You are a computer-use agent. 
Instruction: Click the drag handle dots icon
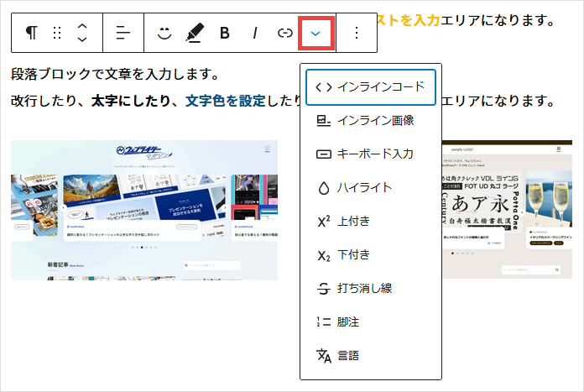pos(57,33)
